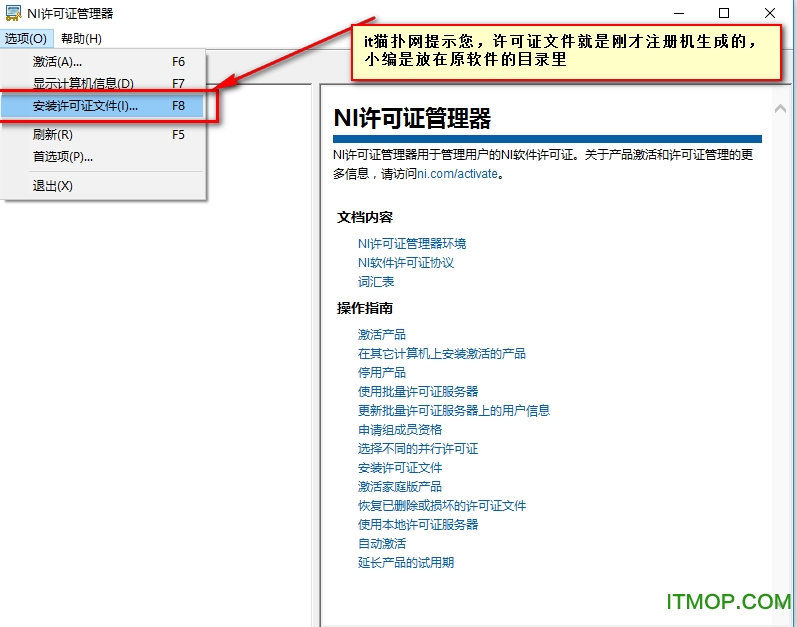The width and height of the screenshot is (797, 627).
Task: Click the 操作指南 section heading
Action: 364,308
